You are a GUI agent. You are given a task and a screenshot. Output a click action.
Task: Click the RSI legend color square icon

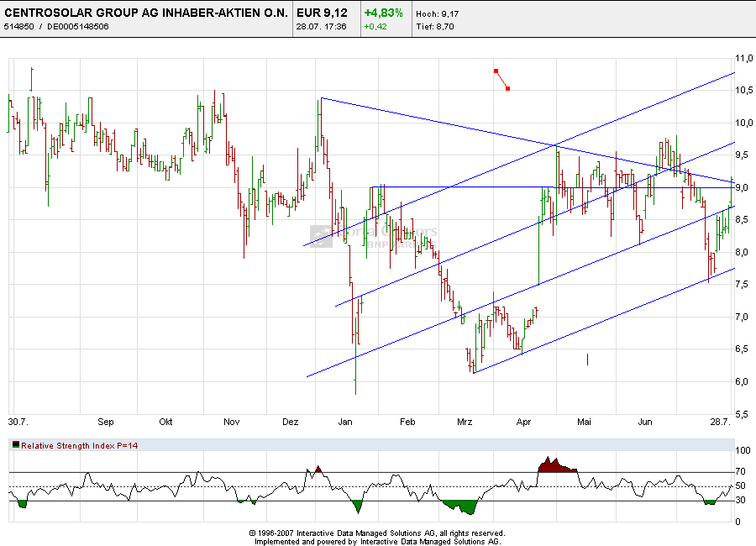coord(16,445)
